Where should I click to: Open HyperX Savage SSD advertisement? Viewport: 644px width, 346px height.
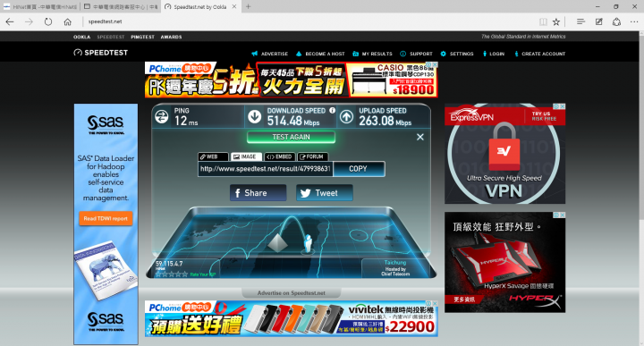[504, 262]
